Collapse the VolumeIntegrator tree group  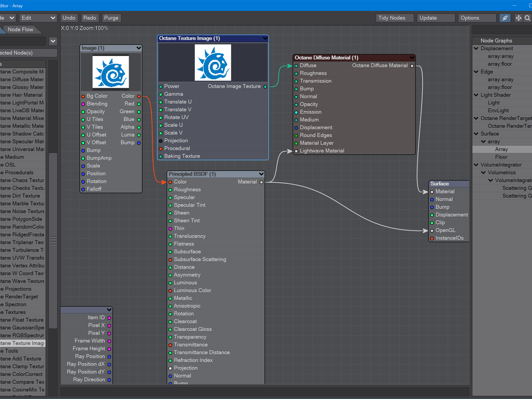click(x=476, y=165)
